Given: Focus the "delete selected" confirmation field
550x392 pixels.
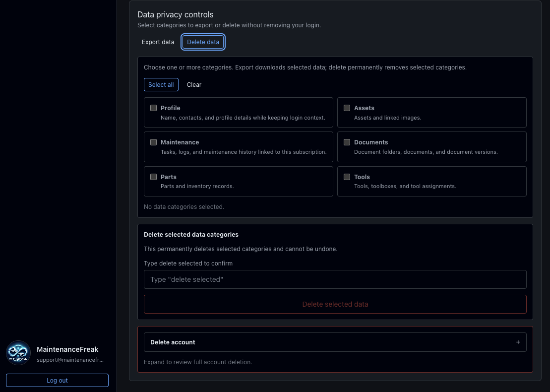Looking at the screenshot, I should click(x=335, y=279).
